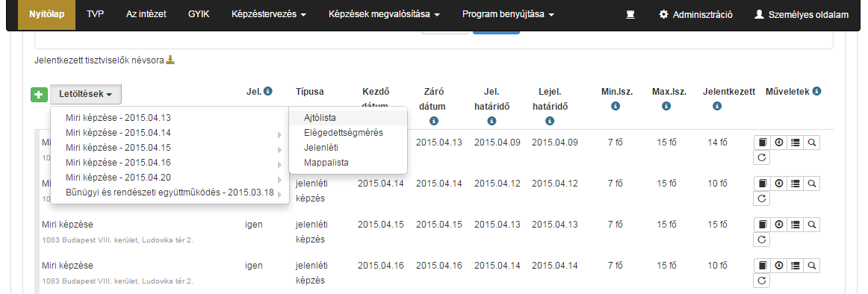868x294 pixels.
Task: Click list icon in row closing 2015.04.14
Action: click(795, 184)
